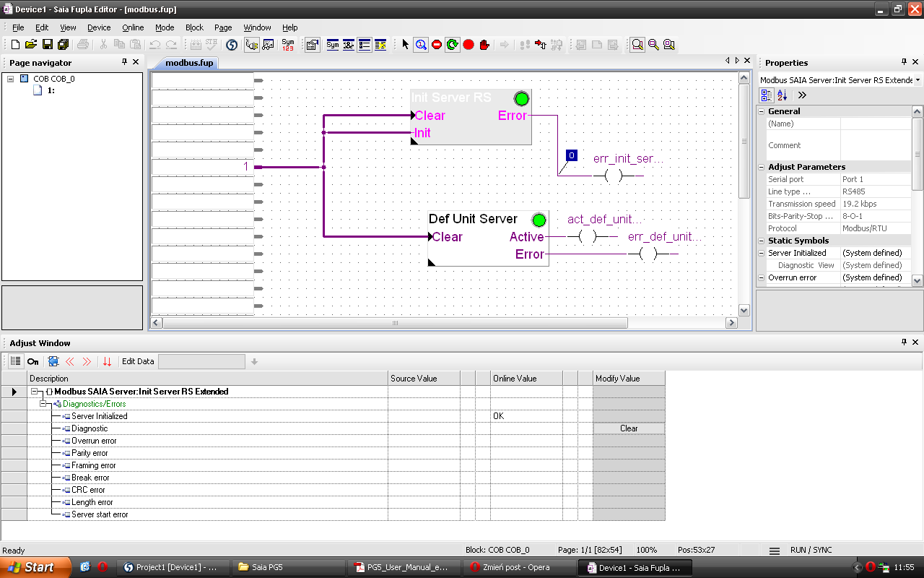Open page properties icon in the toolbar
The height and width of the screenshot is (578, 924).
coord(313,45)
